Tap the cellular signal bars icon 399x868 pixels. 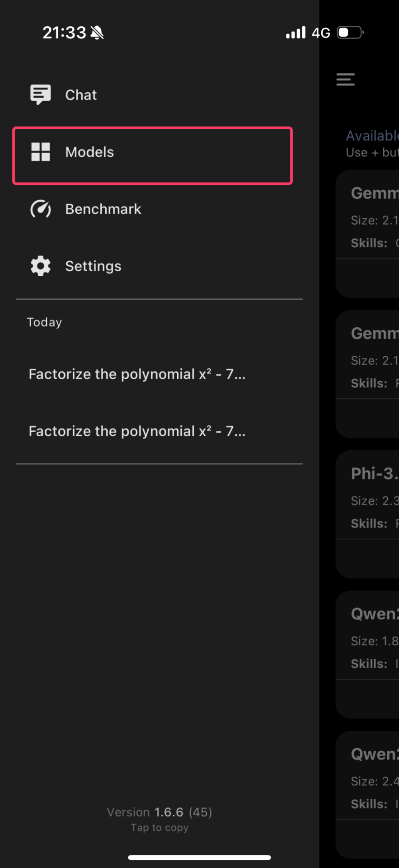click(296, 33)
